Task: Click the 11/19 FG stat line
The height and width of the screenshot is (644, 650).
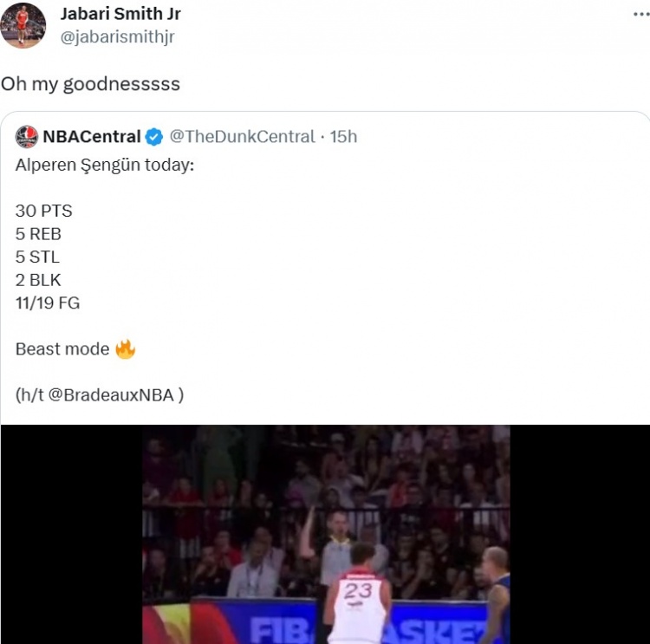Action: coord(48,302)
